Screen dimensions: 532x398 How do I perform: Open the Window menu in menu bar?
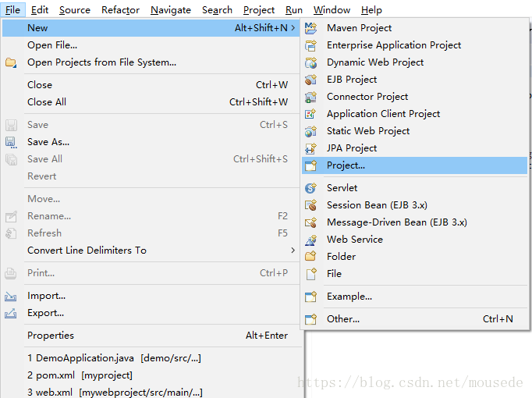[332, 10]
